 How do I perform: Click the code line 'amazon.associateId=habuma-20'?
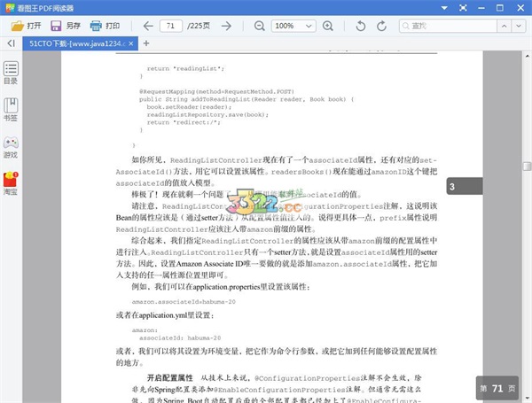[184, 302]
